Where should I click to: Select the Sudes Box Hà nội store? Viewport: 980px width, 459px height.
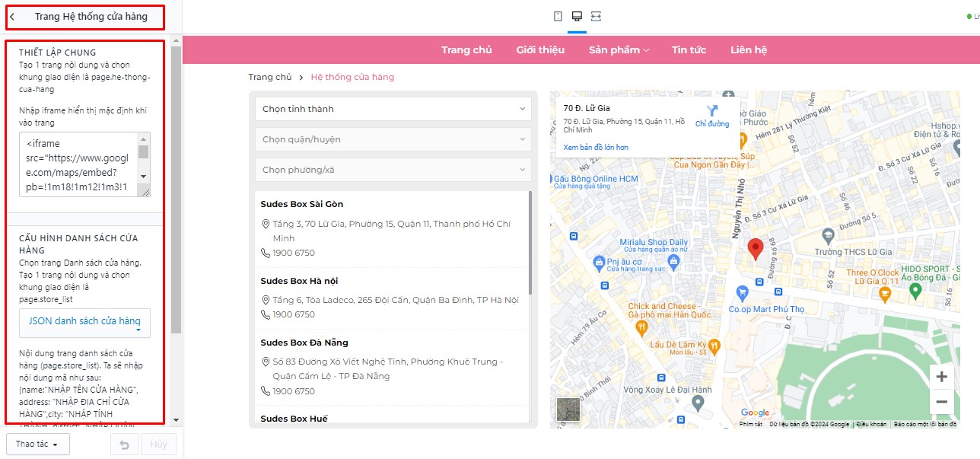point(299,281)
